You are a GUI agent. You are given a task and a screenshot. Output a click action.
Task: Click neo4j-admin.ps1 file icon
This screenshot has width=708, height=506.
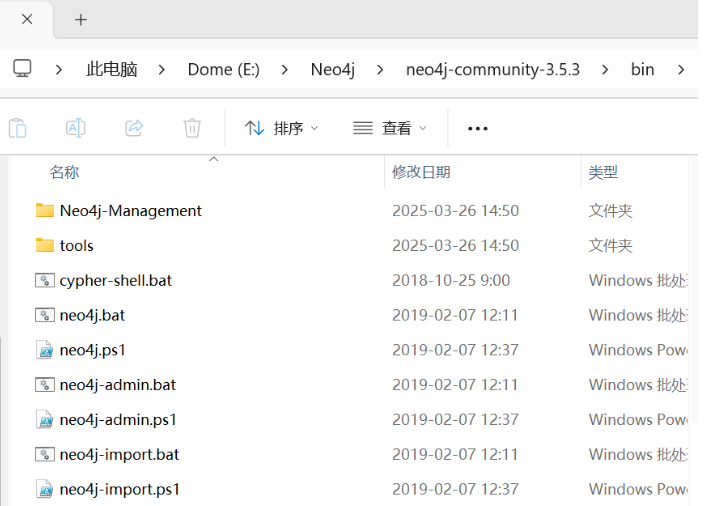pyautogui.click(x=45, y=419)
